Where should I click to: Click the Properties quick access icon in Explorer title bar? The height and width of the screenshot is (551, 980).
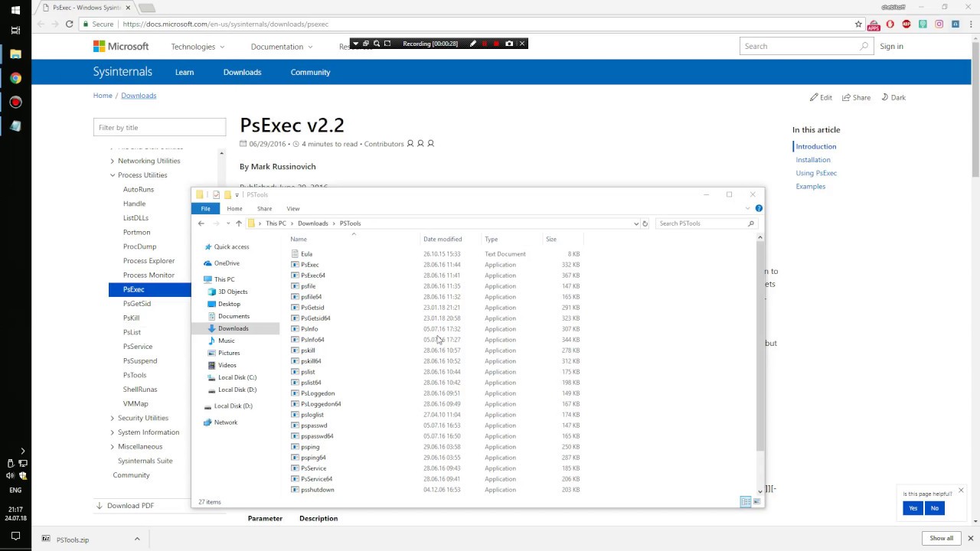(x=216, y=194)
